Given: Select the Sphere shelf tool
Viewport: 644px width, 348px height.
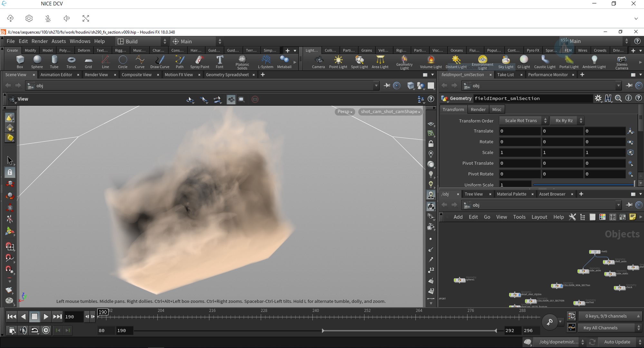Looking at the screenshot, I should tap(37, 61).
